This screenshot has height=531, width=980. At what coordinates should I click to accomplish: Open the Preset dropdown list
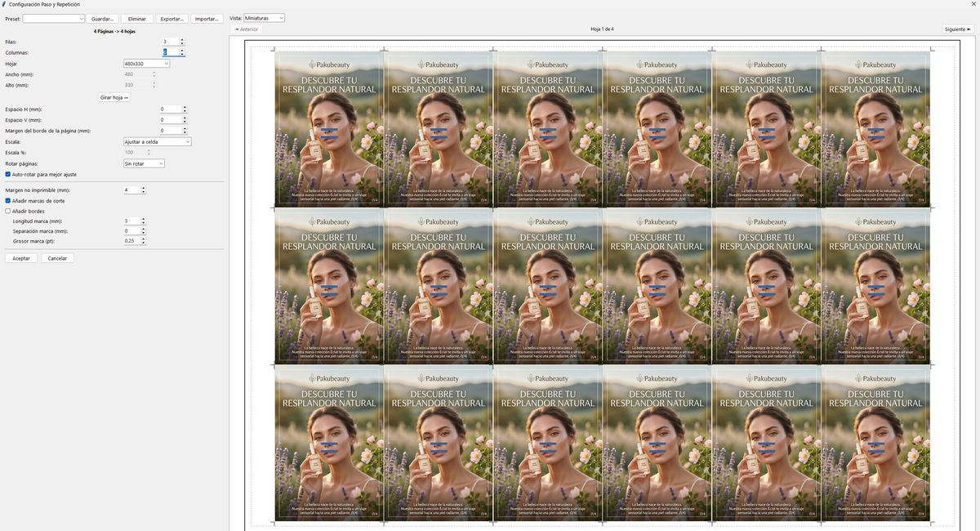54,18
